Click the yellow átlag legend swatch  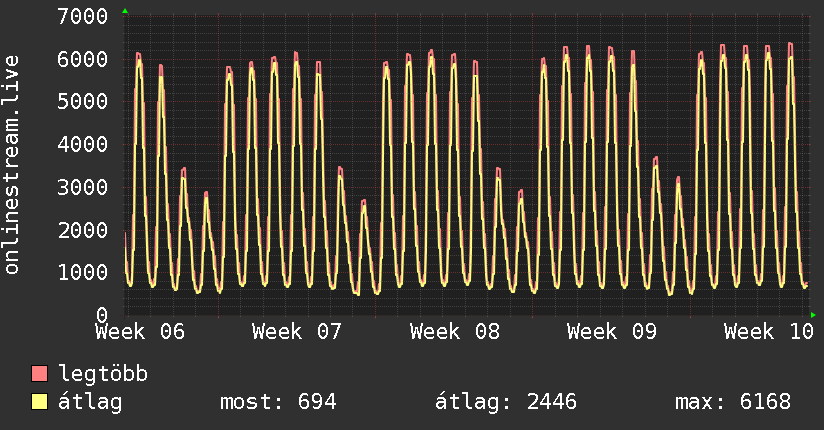[39, 402]
